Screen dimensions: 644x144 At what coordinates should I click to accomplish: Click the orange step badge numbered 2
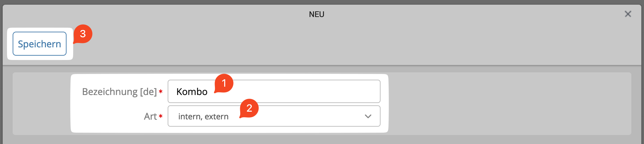tap(249, 108)
